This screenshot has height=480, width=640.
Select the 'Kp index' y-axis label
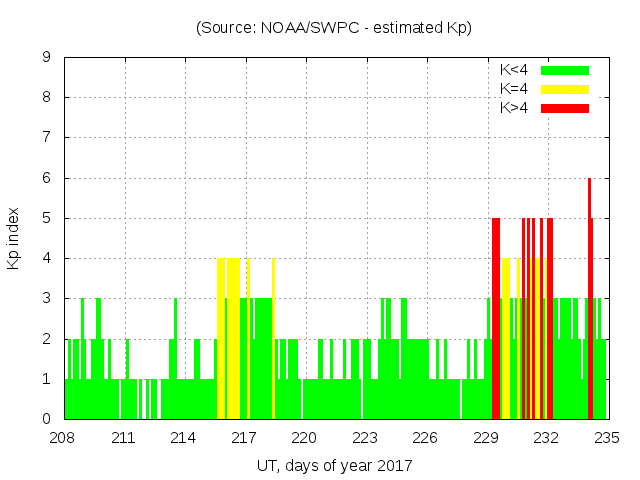[x=13, y=238]
